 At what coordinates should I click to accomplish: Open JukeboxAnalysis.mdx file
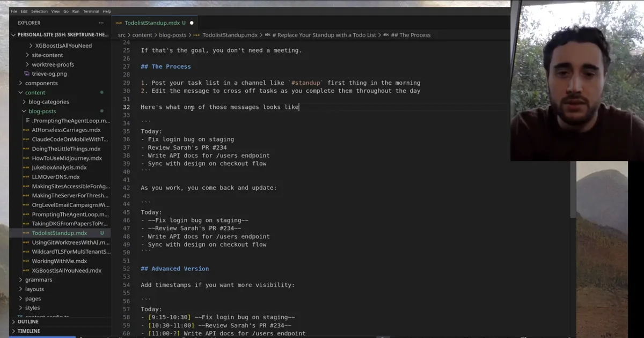[60, 167]
